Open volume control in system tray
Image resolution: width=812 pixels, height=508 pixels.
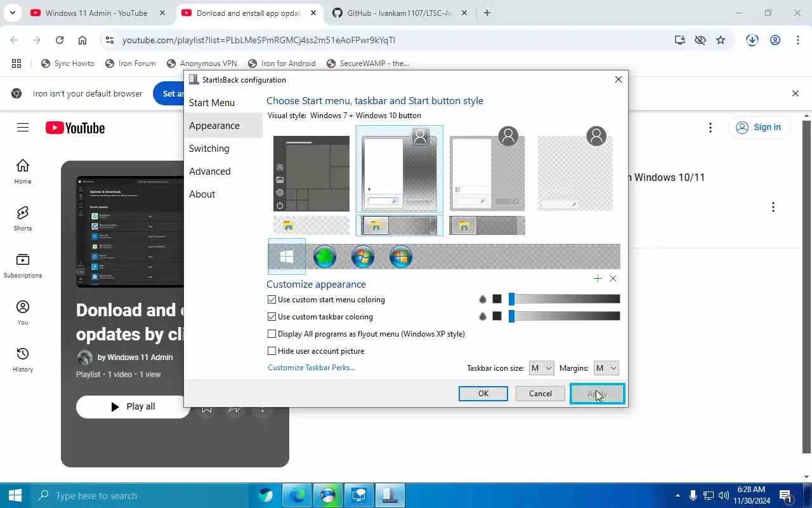coord(724,495)
